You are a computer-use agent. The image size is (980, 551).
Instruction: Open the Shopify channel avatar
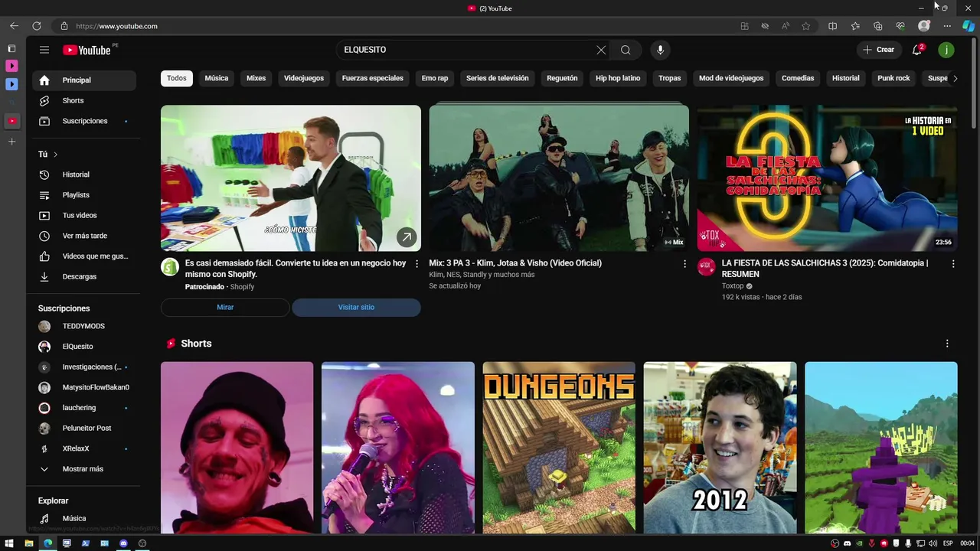[x=170, y=266]
